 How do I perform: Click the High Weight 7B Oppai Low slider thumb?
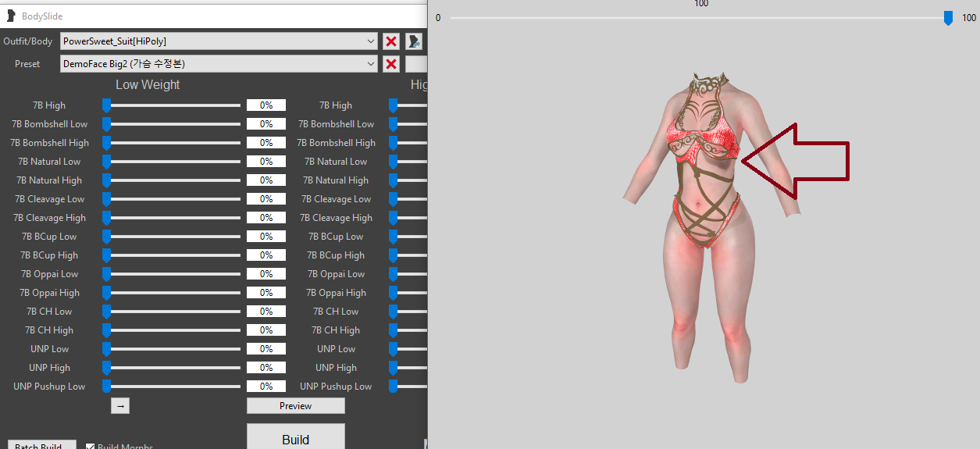394,274
